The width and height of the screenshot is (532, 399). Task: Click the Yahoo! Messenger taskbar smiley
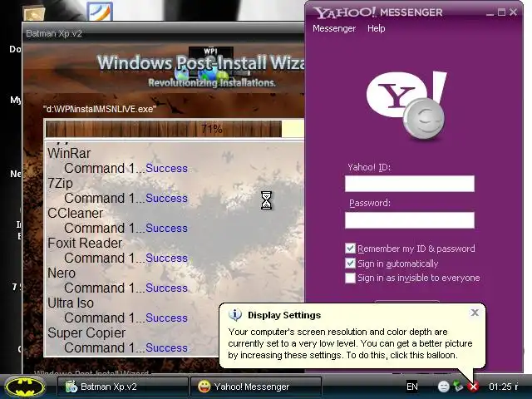click(204, 387)
